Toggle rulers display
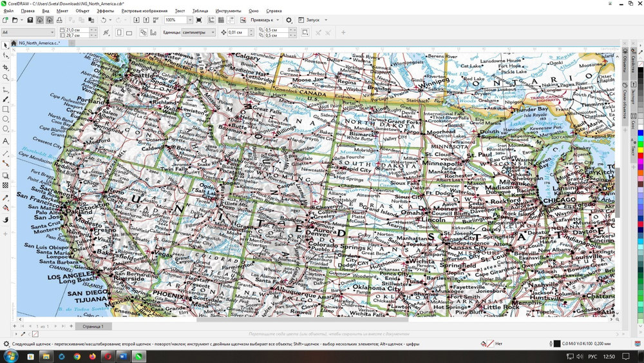The width and height of the screenshot is (644, 363). click(211, 20)
